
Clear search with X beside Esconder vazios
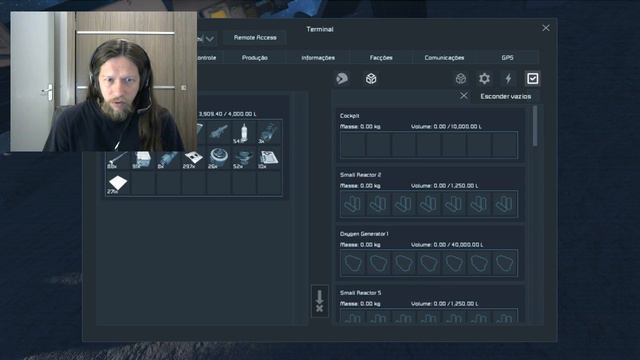click(464, 96)
